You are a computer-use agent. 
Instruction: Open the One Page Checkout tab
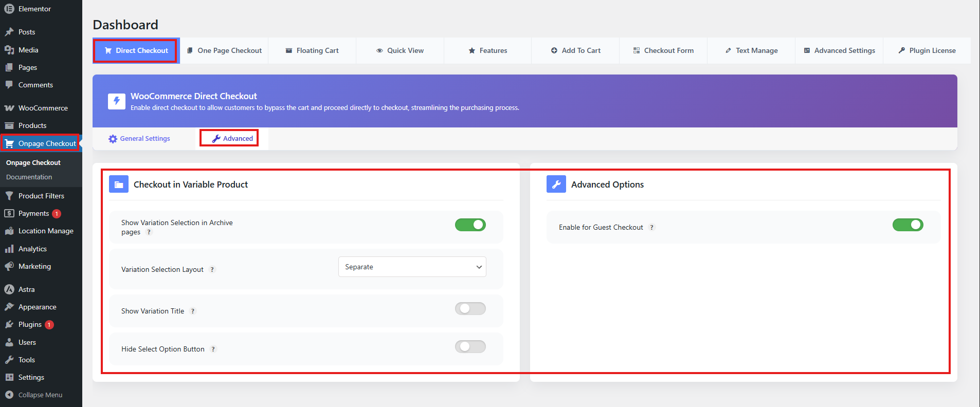point(224,50)
